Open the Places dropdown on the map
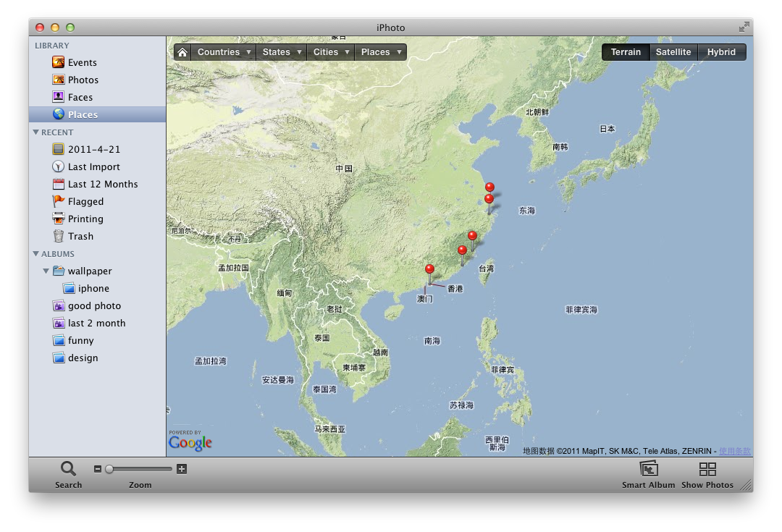Viewport: 782px width, 532px height. pyautogui.click(x=381, y=52)
